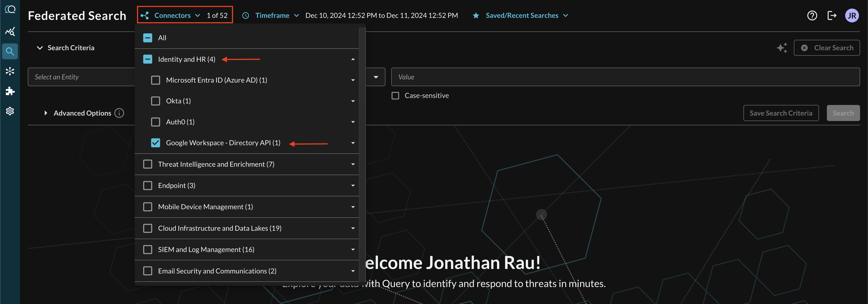Enable the Case-sensitive checkbox

[x=395, y=96]
